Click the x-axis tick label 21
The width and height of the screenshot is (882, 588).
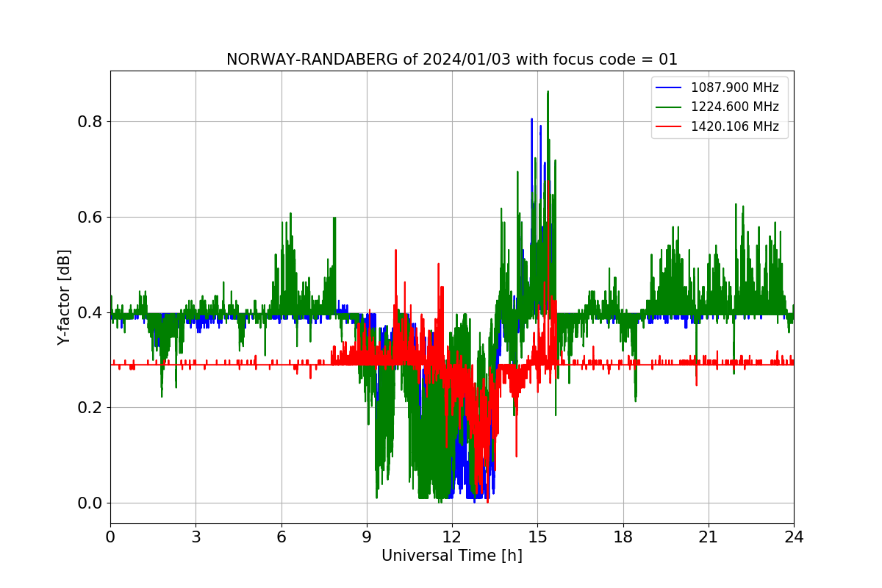tap(709, 537)
